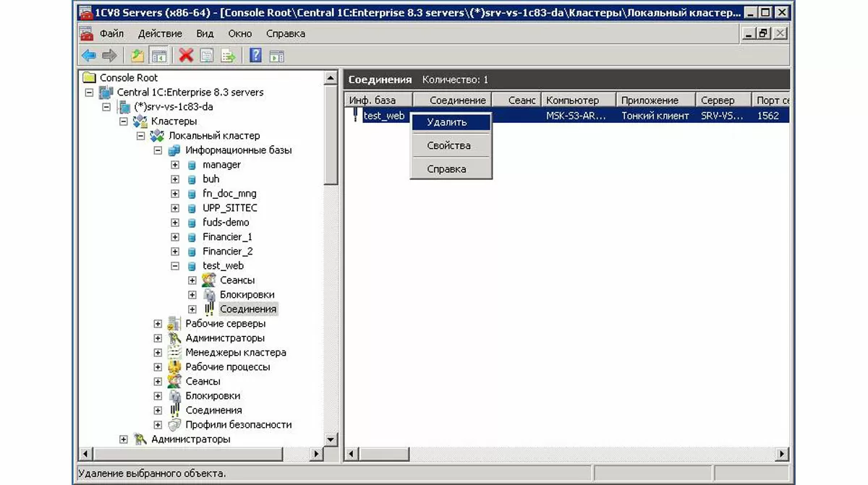
Task: Click the Рабочие серверы icon
Action: 174,323
